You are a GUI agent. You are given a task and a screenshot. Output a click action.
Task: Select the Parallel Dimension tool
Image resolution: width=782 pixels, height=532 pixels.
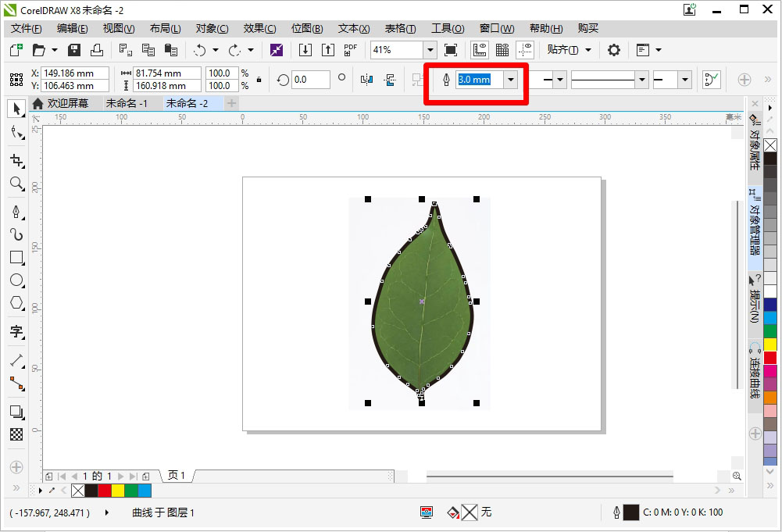click(x=17, y=360)
